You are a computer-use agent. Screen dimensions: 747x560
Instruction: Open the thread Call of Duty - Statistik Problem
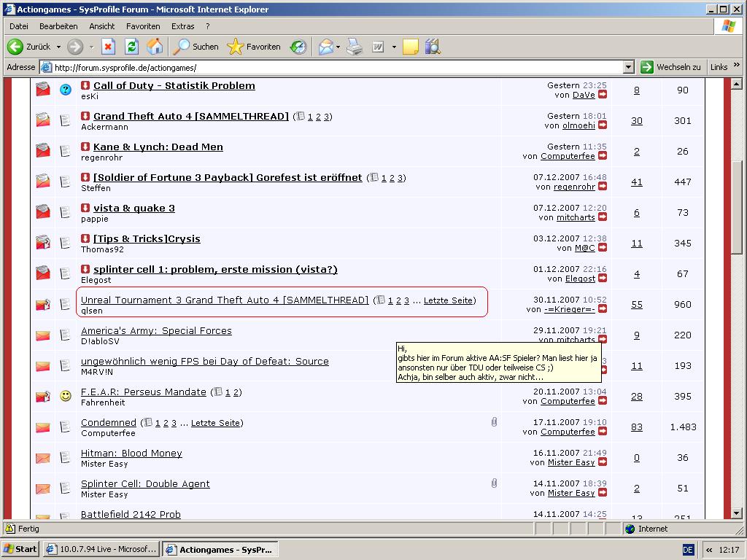(x=174, y=86)
